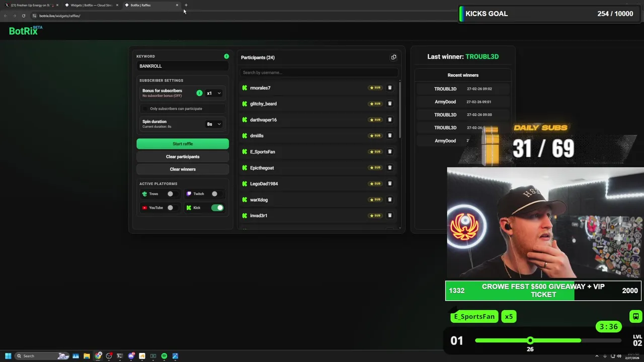Click the Kick logo beside rmorales7

point(245,88)
